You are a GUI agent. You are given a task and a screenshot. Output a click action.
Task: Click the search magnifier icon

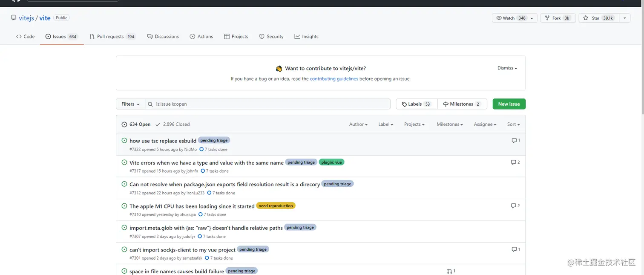(x=151, y=104)
